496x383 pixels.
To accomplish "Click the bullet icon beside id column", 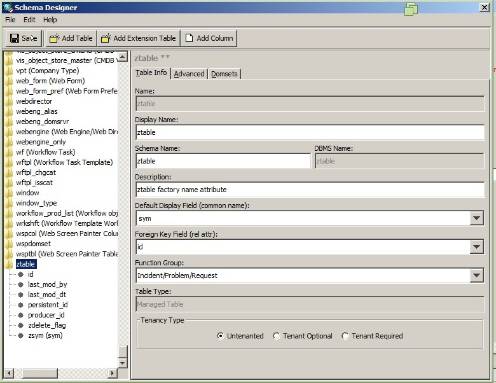I will click(20, 274).
